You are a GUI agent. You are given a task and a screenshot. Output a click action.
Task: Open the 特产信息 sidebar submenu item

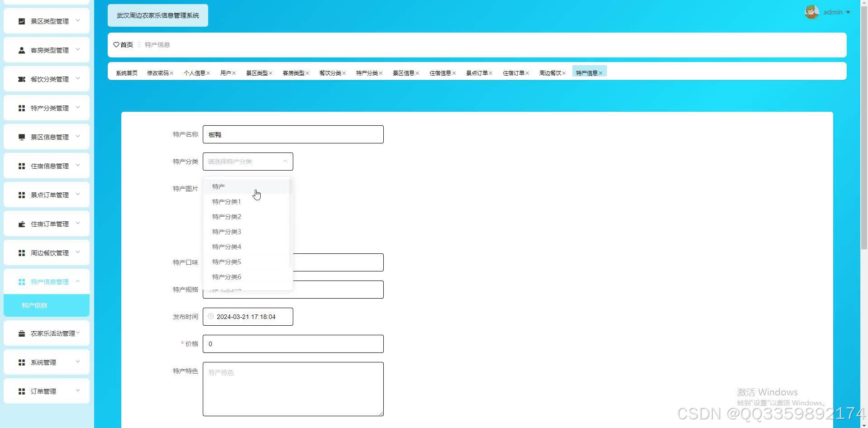(47, 305)
